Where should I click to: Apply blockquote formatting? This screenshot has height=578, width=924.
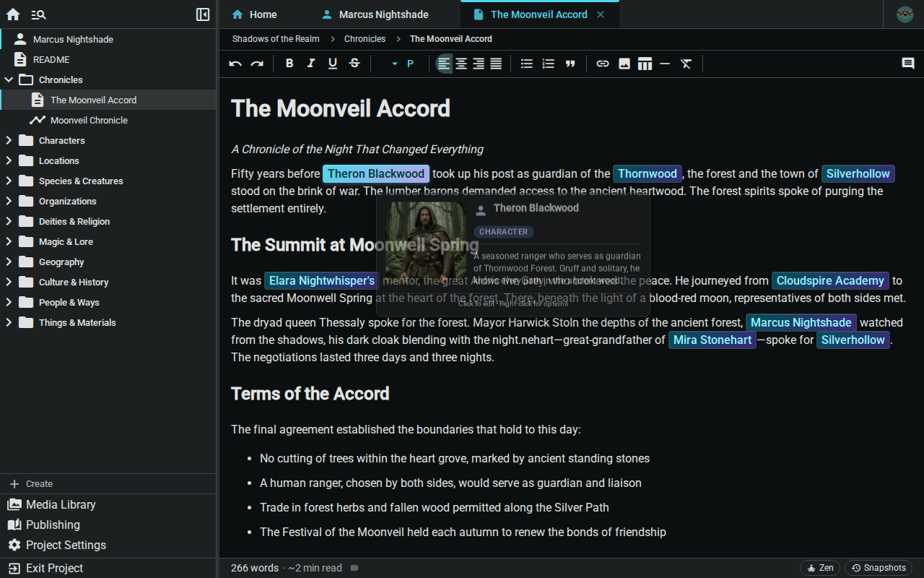570,64
